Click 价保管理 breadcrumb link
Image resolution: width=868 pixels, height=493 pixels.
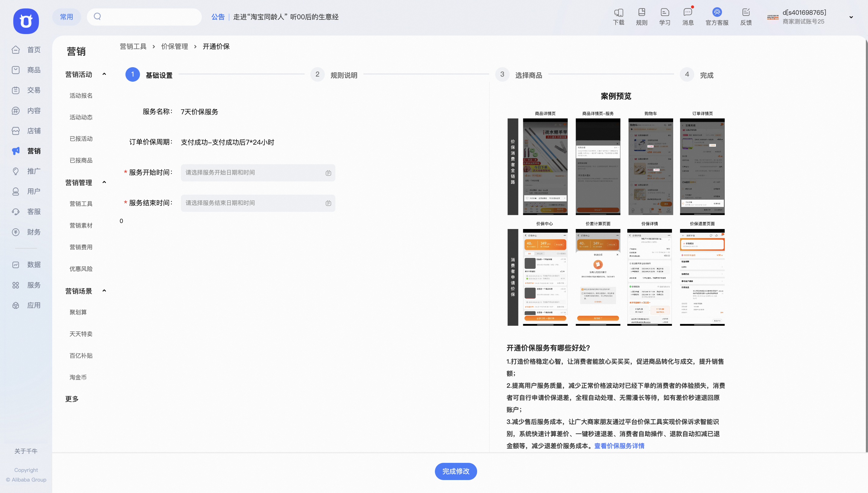click(175, 46)
